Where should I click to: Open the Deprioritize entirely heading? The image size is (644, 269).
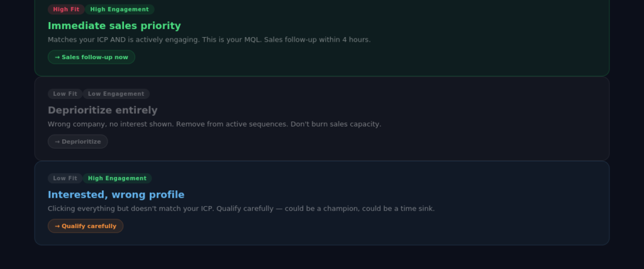(103, 110)
